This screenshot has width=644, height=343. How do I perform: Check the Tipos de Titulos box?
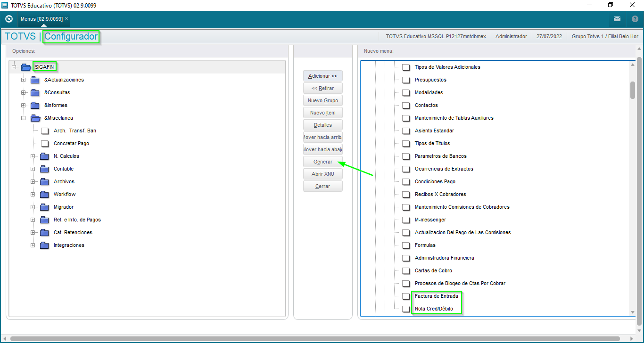click(x=406, y=143)
